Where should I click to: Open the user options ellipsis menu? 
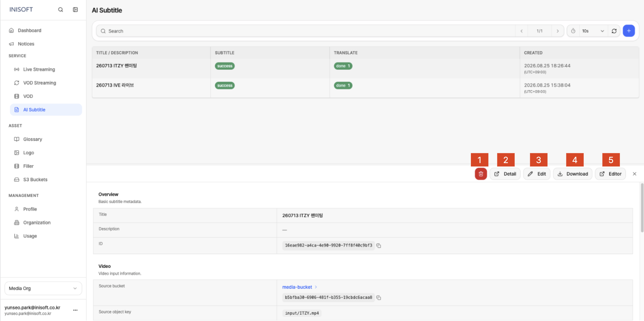(75, 310)
